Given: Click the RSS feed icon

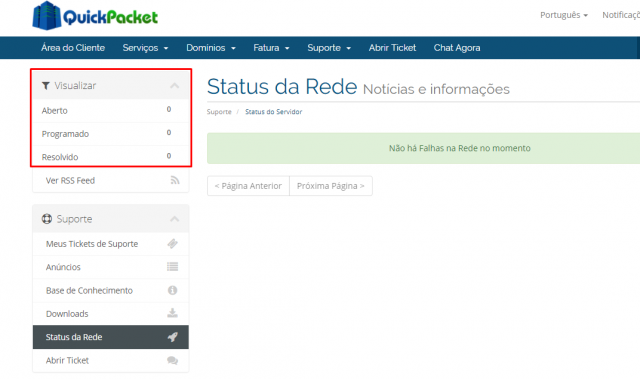Looking at the screenshot, I should 175,180.
